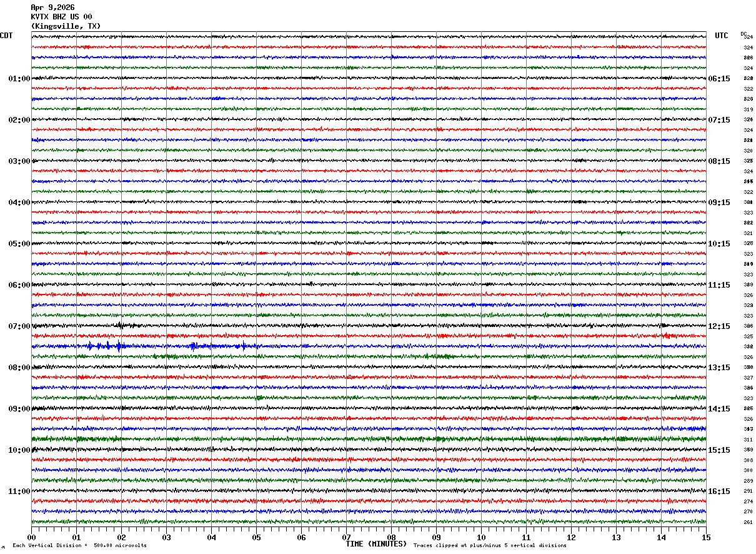
Task: Click DC offset value "327"
Action: point(748,378)
